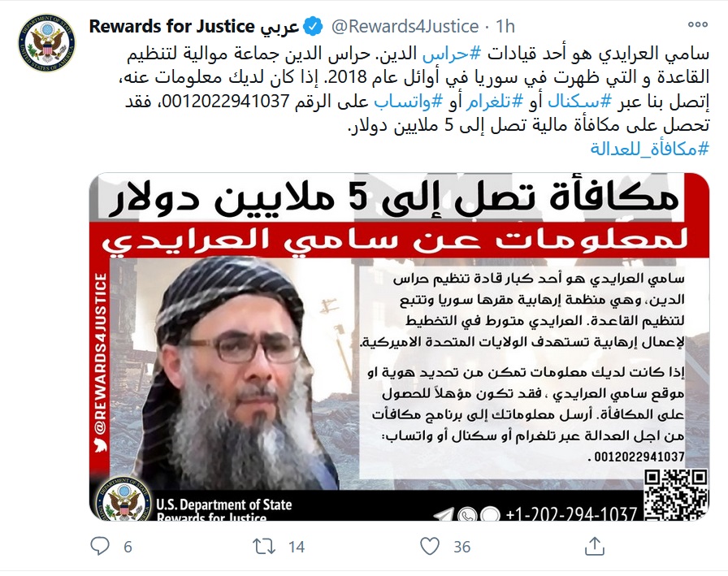
Task: Click the QR code in the poster
Action: [x=676, y=494]
